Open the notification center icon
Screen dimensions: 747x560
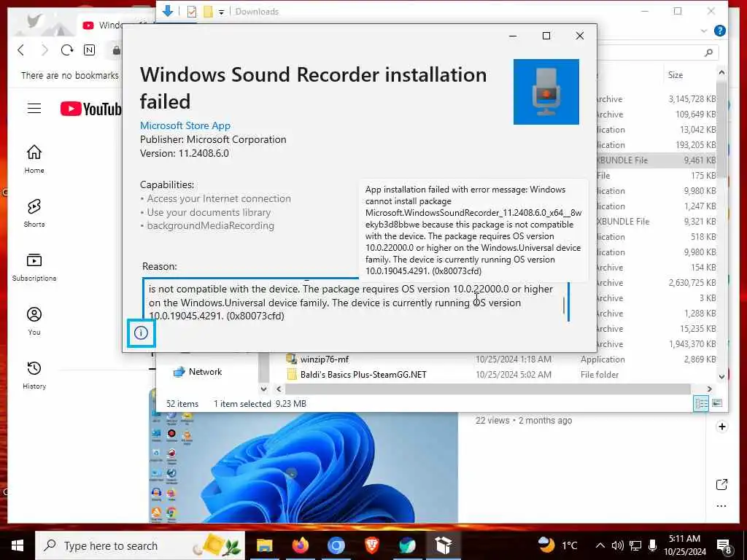click(x=724, y=547)
